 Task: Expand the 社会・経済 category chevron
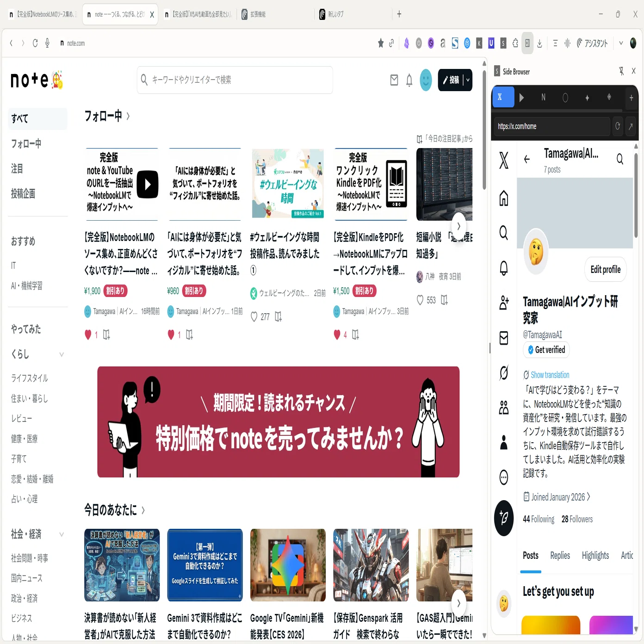tap(62, 534)
